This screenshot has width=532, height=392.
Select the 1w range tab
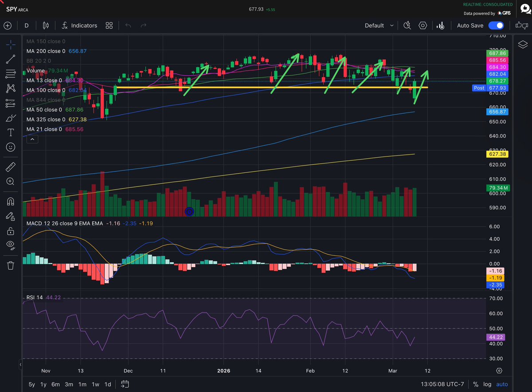[x=95, y=384]
